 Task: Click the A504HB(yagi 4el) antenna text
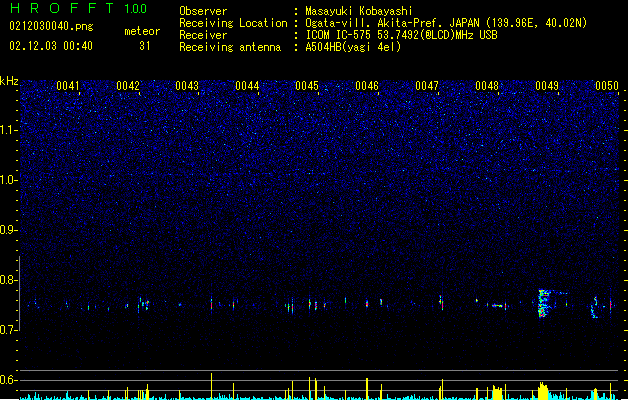coord(353,47)
